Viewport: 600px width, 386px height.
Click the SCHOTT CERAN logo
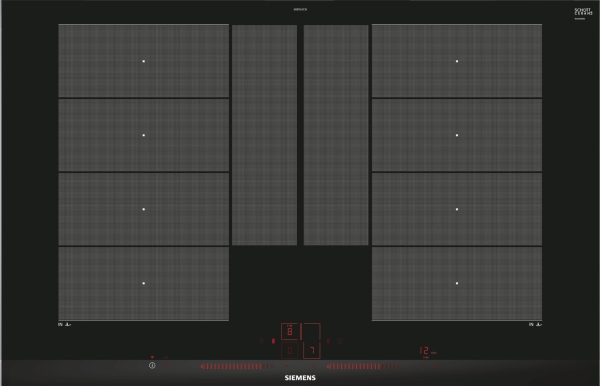click(x=583, y=12)
